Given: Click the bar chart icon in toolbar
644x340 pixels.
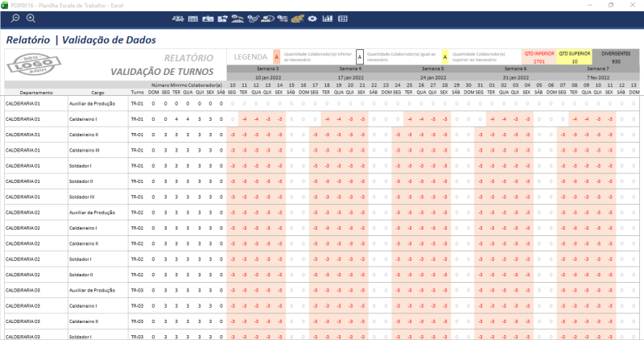Looking at the screenshot, I should [328, 19].
